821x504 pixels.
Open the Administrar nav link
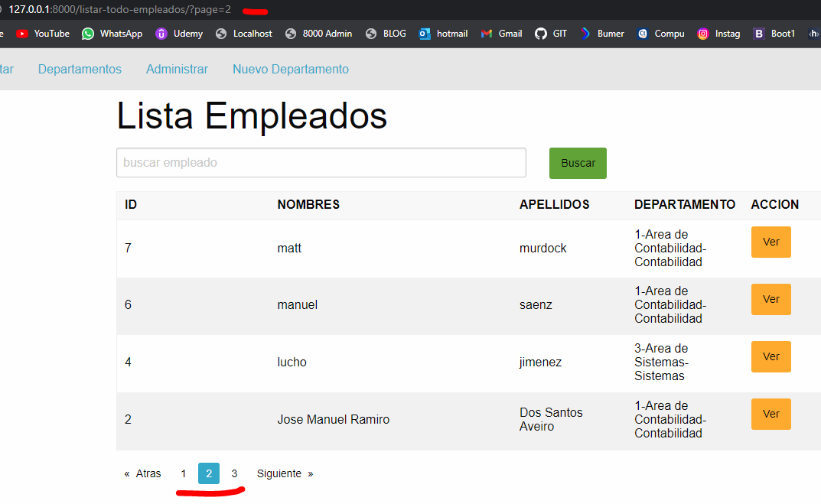pos(177,70)
